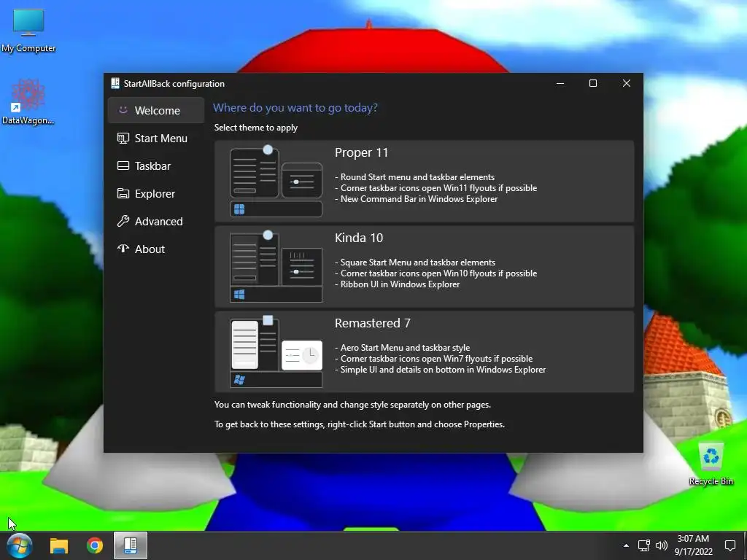The height and width of the screenshot is (560, 747).
Task: Go to the Explorer settings page
Action: click(156, 193)
